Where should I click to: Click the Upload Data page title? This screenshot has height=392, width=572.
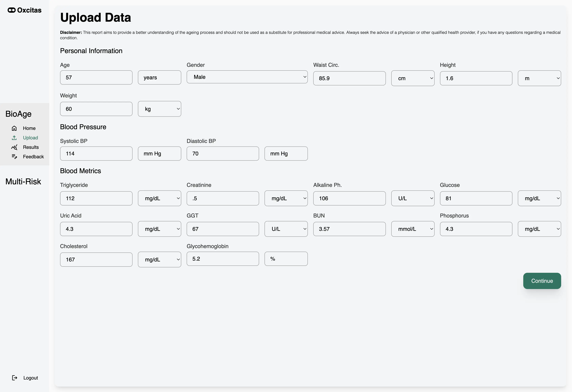point(95,17)
